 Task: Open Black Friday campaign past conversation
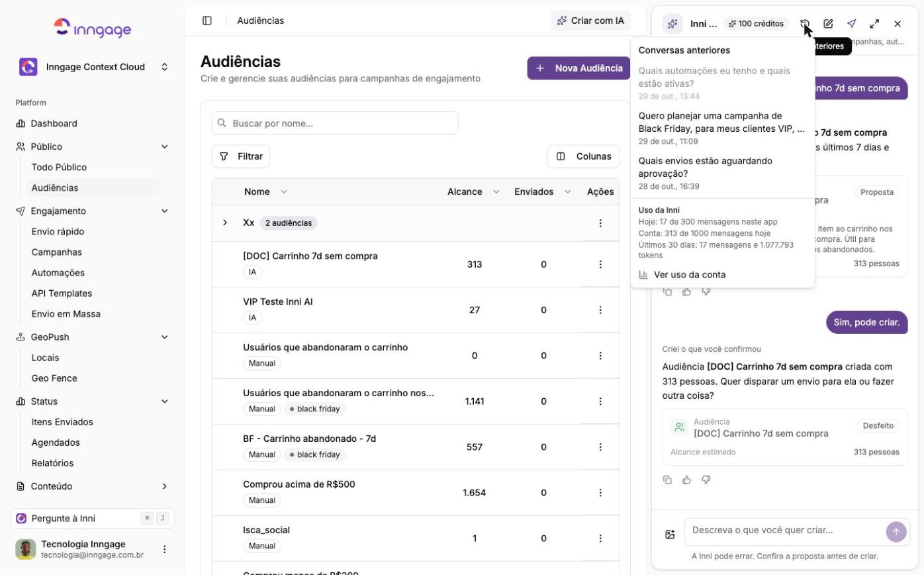coord(722,128)
